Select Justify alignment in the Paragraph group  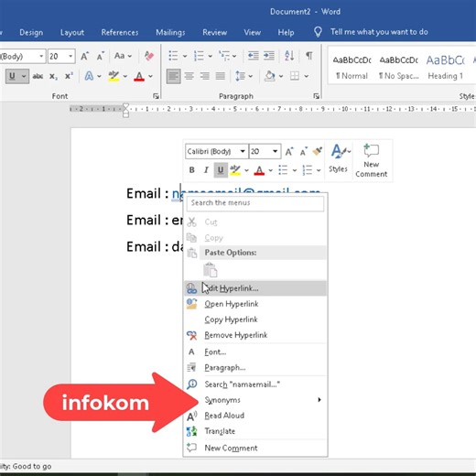(x=221, y=76)
